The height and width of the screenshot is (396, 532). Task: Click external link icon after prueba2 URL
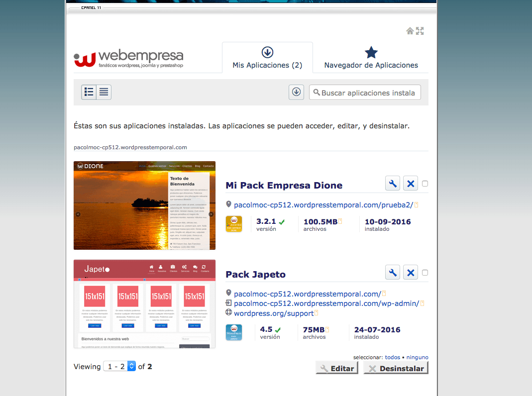(x=417, y=205)
